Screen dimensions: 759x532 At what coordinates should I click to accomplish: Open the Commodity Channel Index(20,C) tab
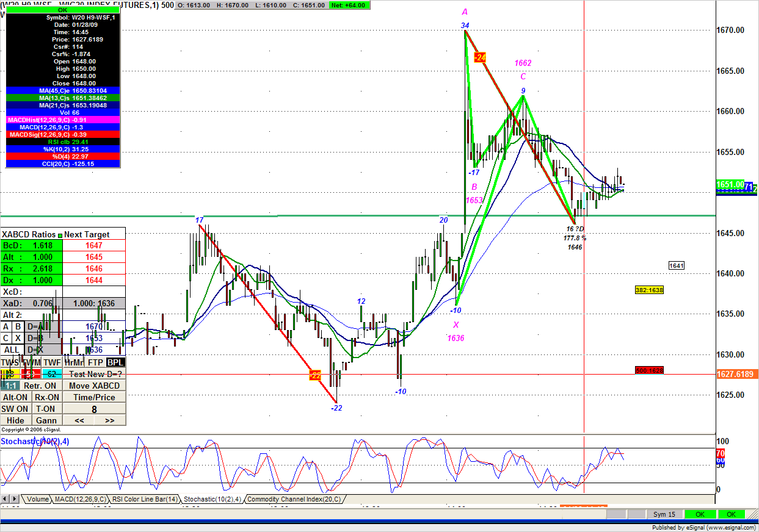click(295, 499)
